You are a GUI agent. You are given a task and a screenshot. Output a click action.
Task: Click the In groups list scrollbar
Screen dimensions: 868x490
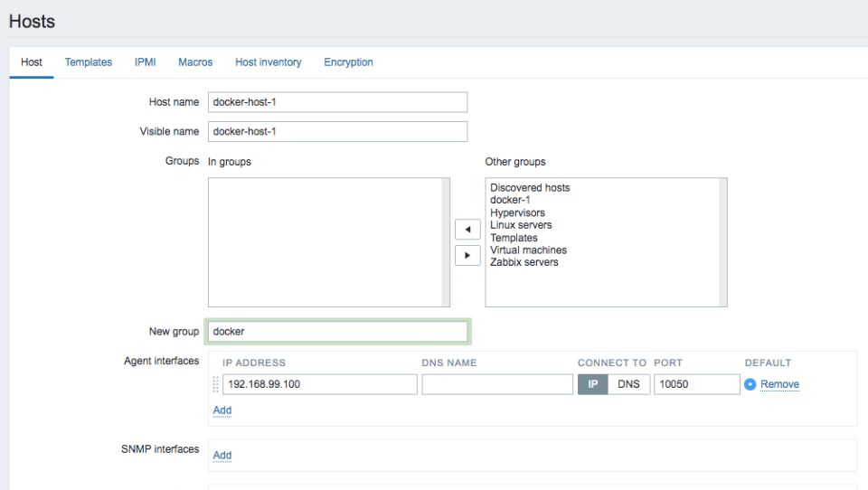[446, 242]
